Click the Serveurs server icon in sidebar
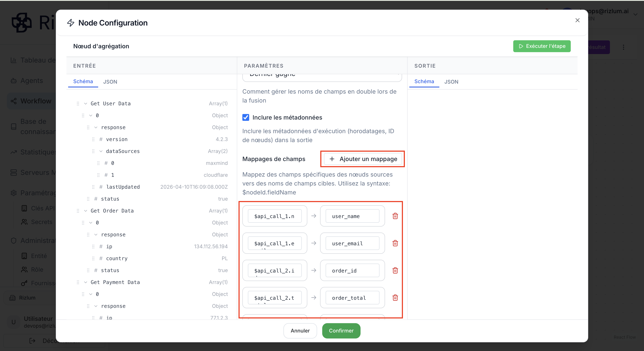Image resolution: width=644 pixels, height=351 pixels. point(13,173)
